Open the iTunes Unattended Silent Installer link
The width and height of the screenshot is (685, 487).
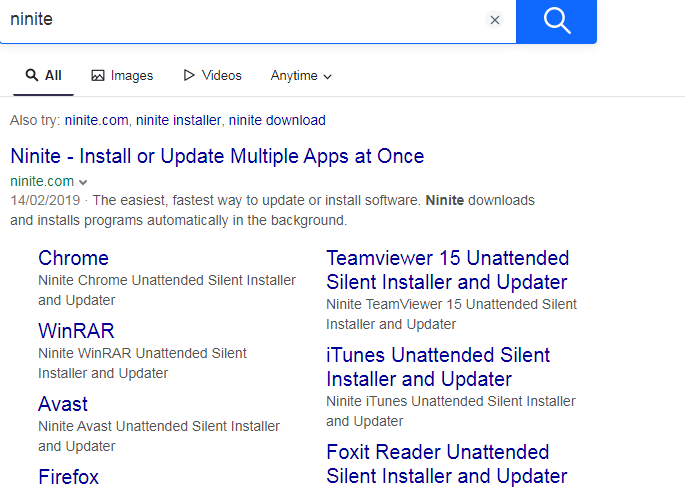437,367
